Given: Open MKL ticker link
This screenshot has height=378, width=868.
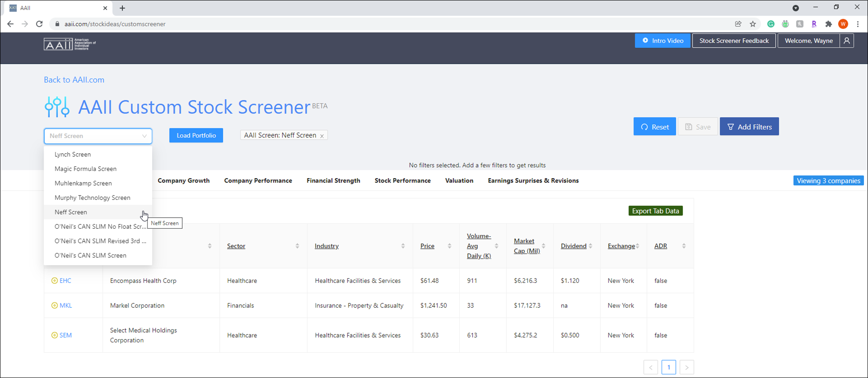Looking at the screenshot, I should pyautogui.click(x=66, y=306).
